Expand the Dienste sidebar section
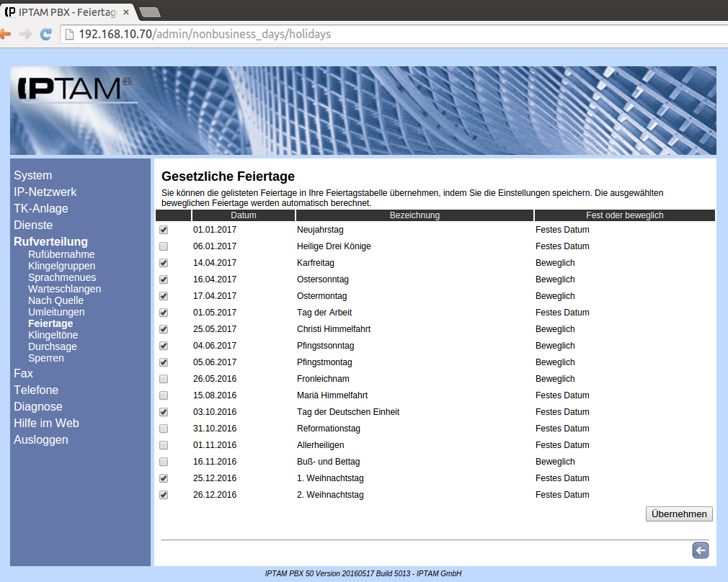 33,225
